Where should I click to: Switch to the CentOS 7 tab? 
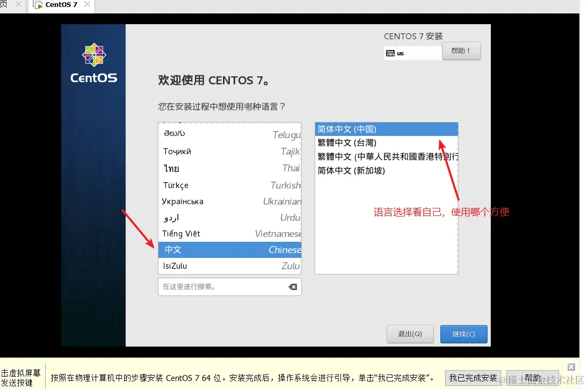click(x=61, y=5)
